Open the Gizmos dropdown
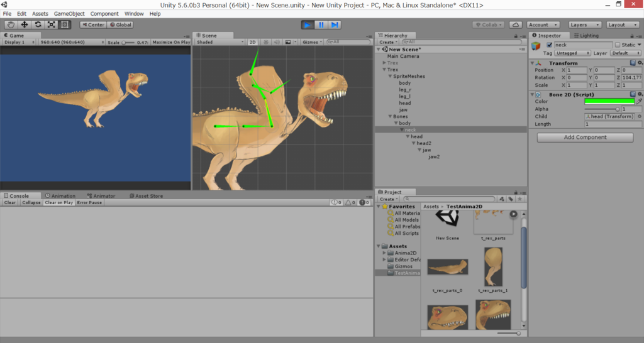Image resolution: width=644 pixels, height=343 pixels. point(312,42)
